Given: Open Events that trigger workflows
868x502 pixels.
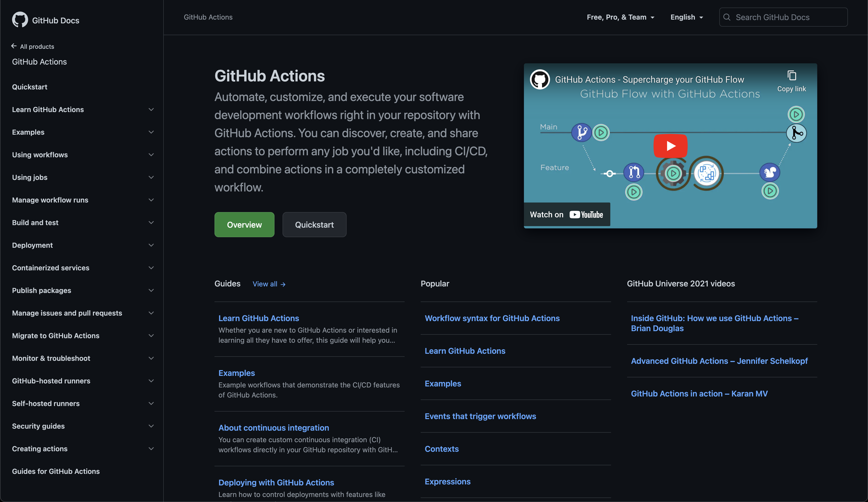Looking at the screenshot, I should point(480,416).
